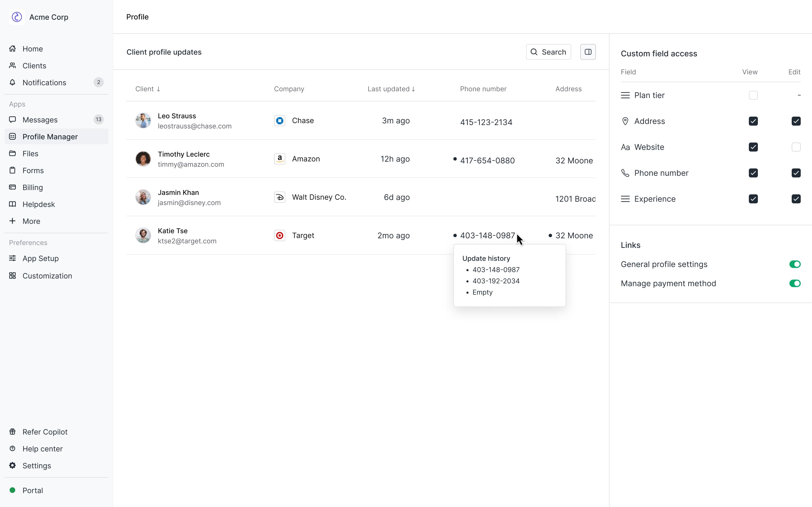Click the Amazon company logo
Image resolution: width=812 pixels, height=507 pixels.
(x=279, y=159)
